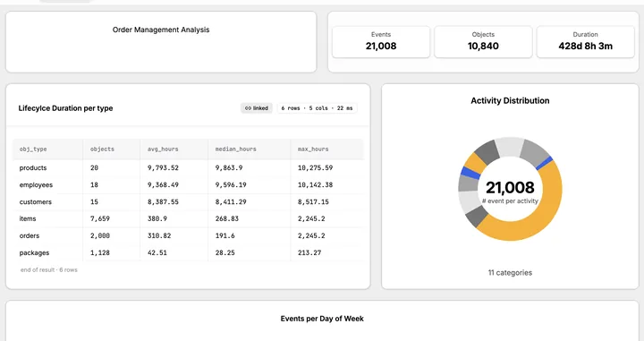Viewport: 644px width, 341px height.
Task: Click orders object count 2,000
Action: click(x=100, y=235)
